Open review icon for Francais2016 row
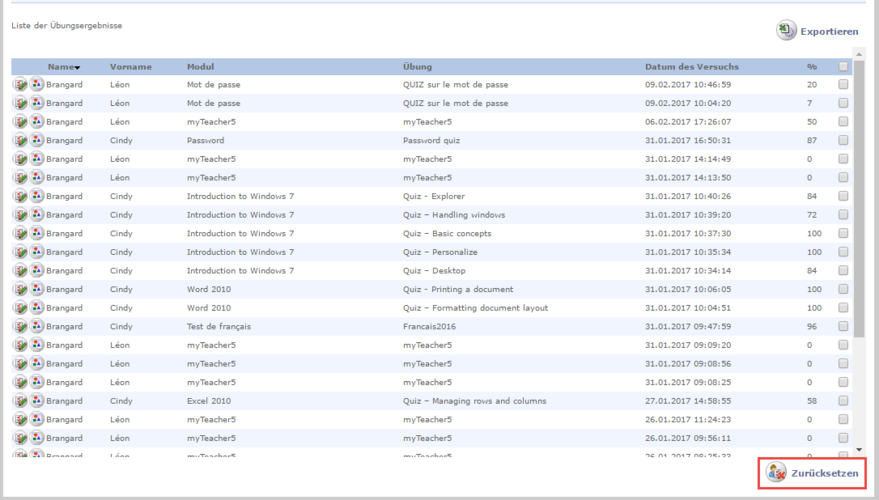 pyautogui.click(x=20, y=327)
